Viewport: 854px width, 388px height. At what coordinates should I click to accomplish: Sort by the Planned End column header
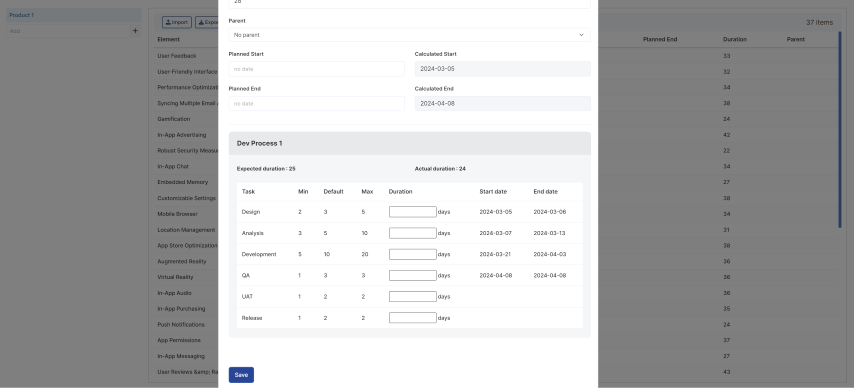[x=660, y=39]
